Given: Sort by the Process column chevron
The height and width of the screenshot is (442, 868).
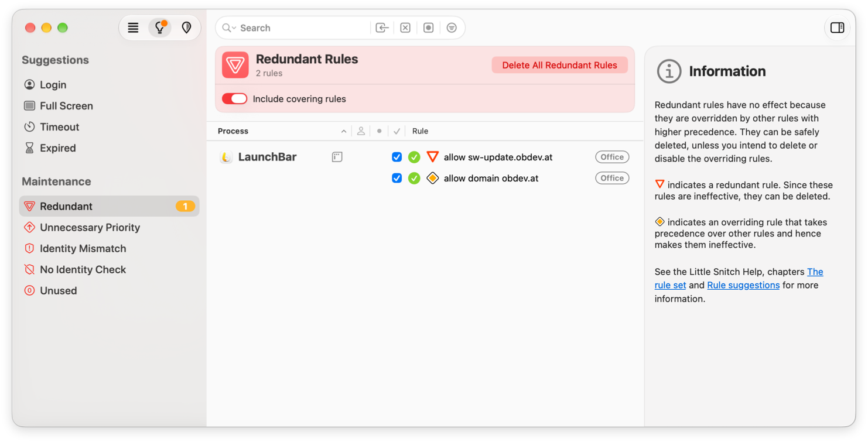Looking at the screenshot, I should pyautogui.click(x=344, y=131).
